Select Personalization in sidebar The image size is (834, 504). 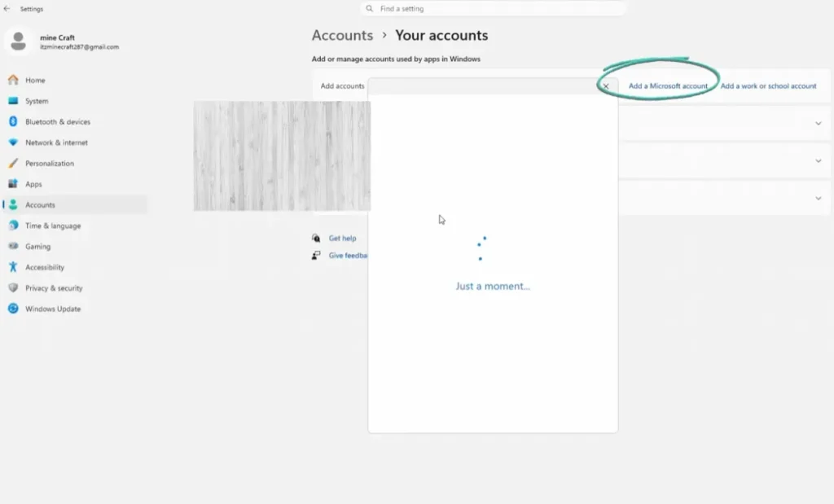pyautogui.click(x=50, y=163)
